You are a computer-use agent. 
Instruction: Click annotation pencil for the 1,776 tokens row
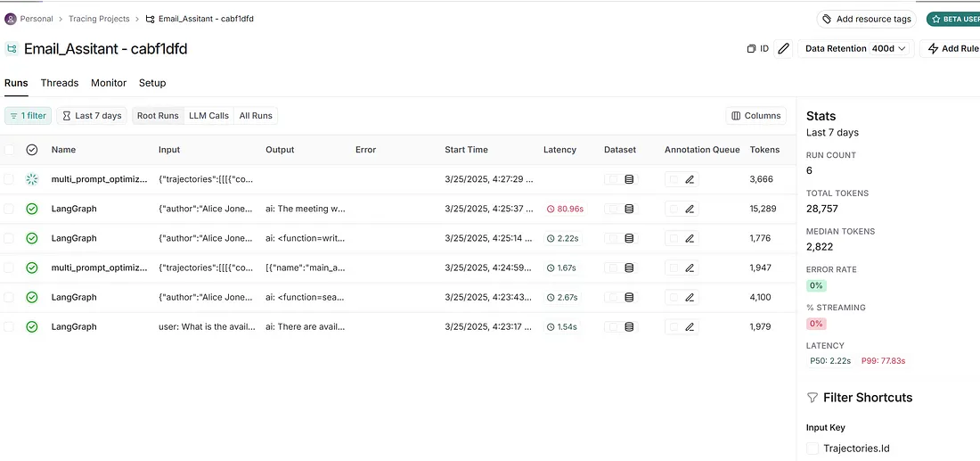pyautogui.click(x=690, y=238)
